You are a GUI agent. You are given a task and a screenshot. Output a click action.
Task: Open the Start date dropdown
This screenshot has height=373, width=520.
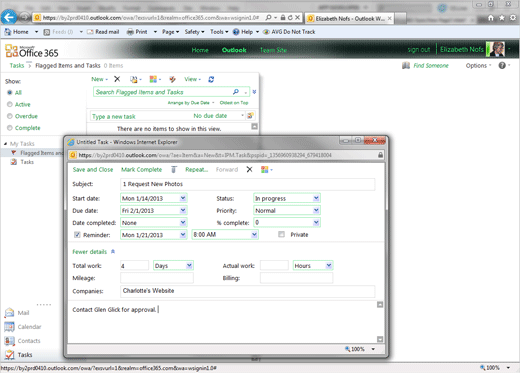[183, 198]
